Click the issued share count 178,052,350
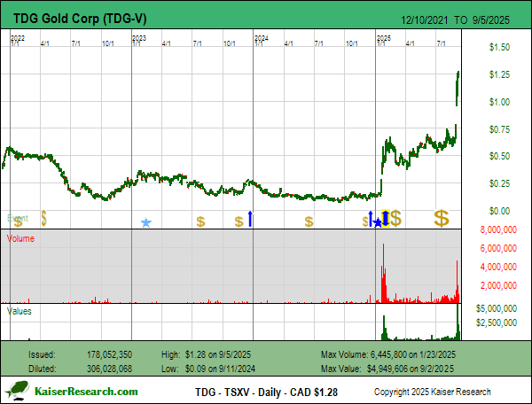Image resolution: width=532 pixels, height=404 pixels. [109, 355]
